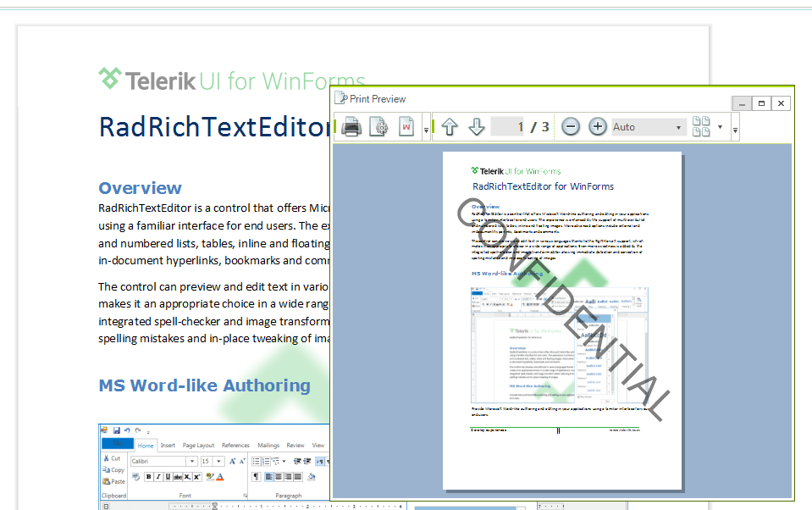Toggle Superscript in the Font group
This screenshot has height=510, width=812.
[196, 477]
